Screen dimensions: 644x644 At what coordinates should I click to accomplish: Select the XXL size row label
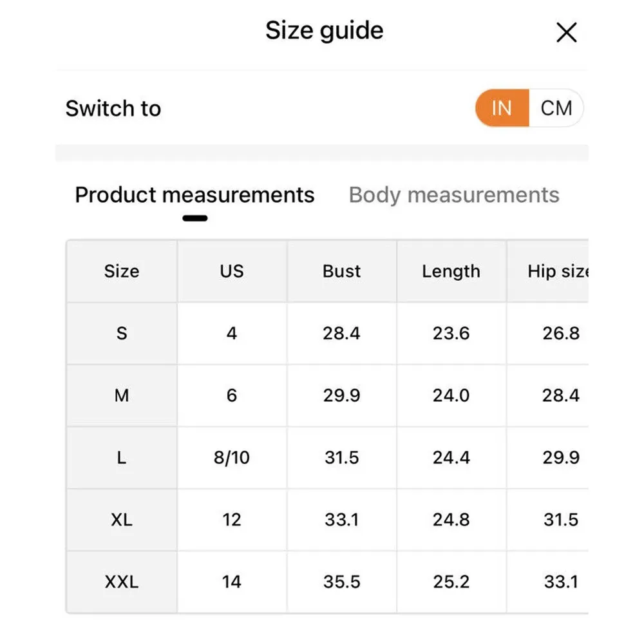122,582
